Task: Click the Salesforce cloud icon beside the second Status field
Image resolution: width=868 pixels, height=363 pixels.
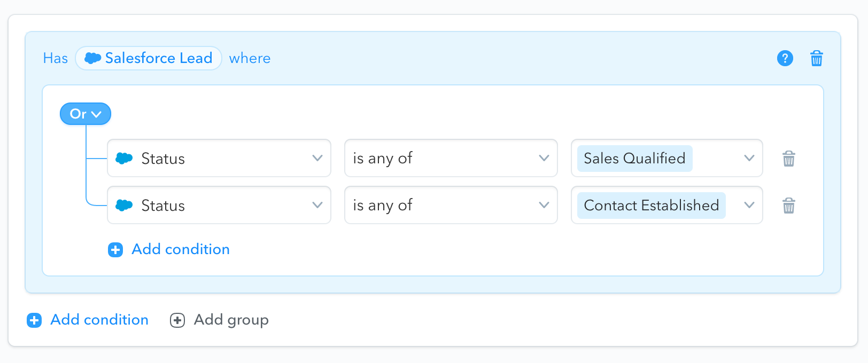Action: [123, 205]
